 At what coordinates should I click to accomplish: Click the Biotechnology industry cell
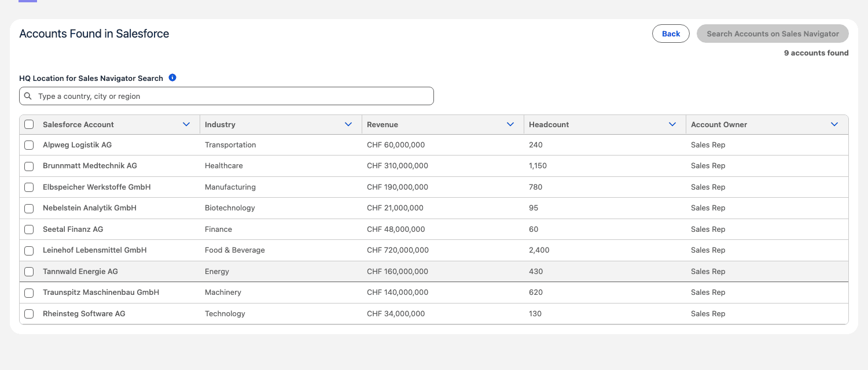(230, 208)
